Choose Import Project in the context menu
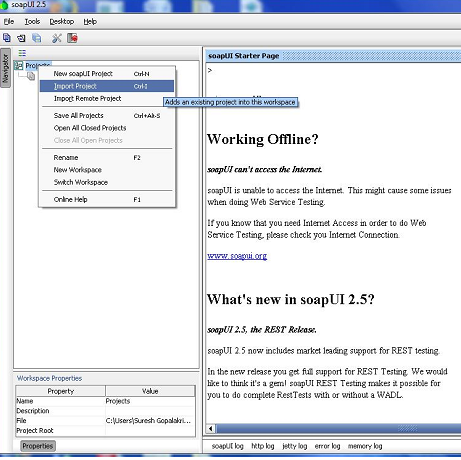The width and height of the screenshot is (461, 460). tap(107, 86)
